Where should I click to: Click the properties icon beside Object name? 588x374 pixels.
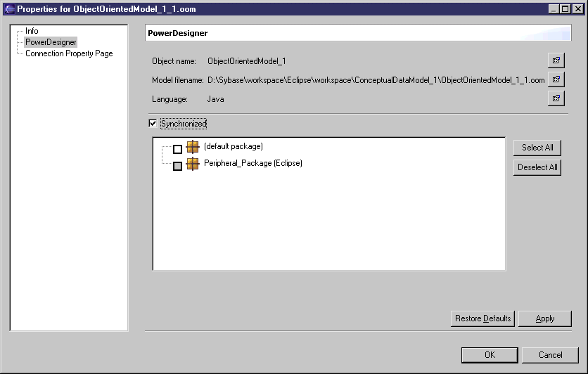[556, 61]
